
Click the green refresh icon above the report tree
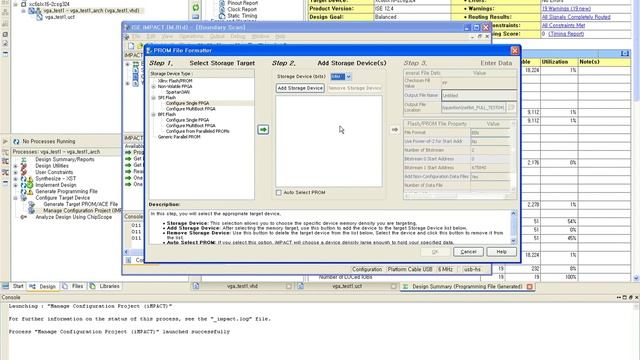click(x=196, y=7)
